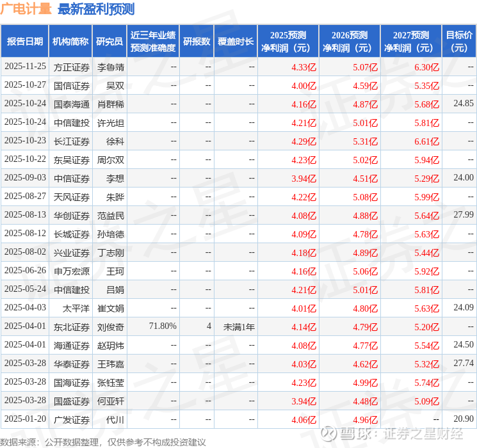This screenshot has height=448, width=477.
Task: Click the 研报数 column header
Action: point(197,42)
